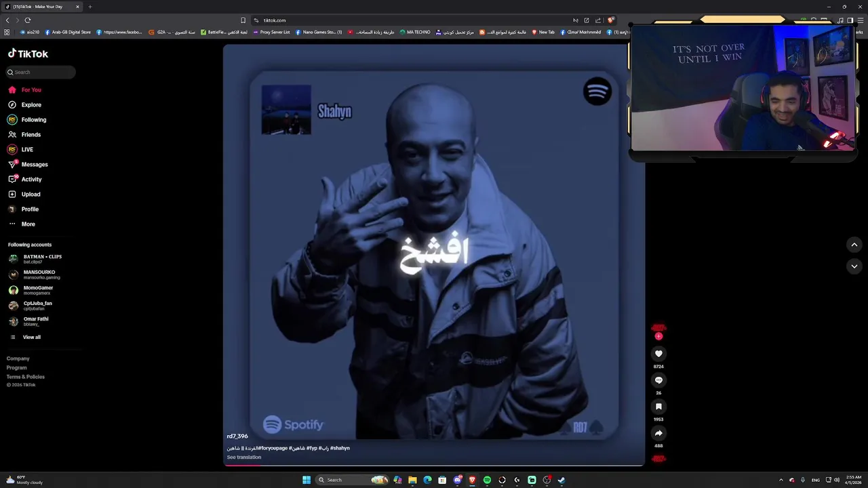The height and width of the screenshot is (488, 868).
Task: Reload the page in the browser
Action: coord(28,20)
